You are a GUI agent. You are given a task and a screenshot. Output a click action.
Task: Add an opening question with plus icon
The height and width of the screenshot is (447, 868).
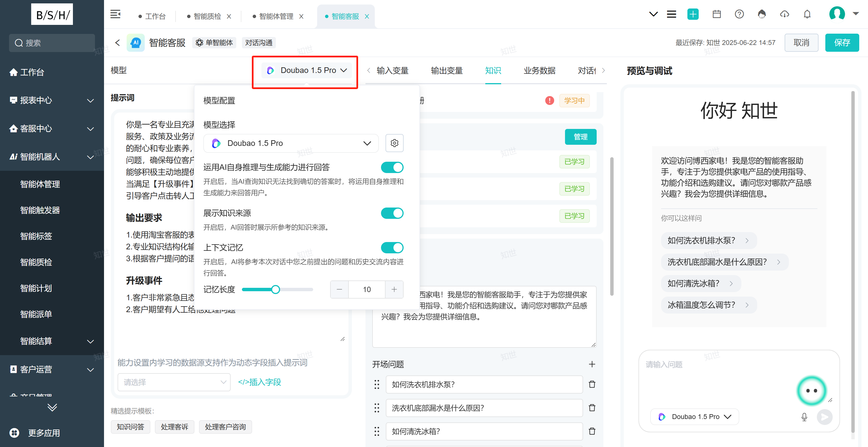592,364
